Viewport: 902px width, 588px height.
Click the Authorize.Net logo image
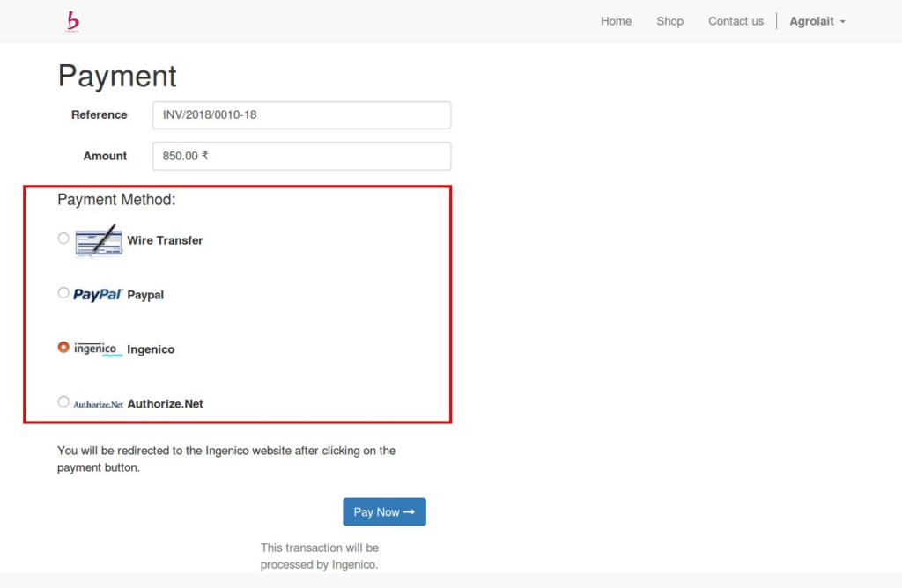tap(98, 404)
